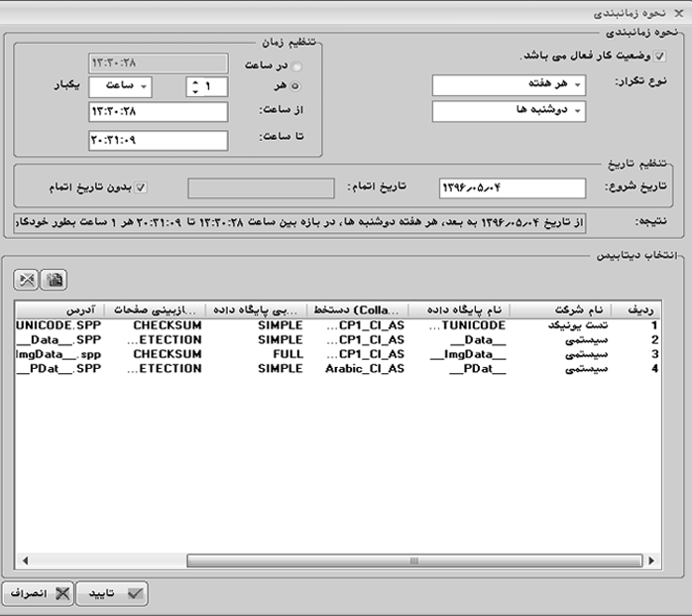Click the 'انصراف' cancel button
The image size is (692, 616).
(38, 593)
